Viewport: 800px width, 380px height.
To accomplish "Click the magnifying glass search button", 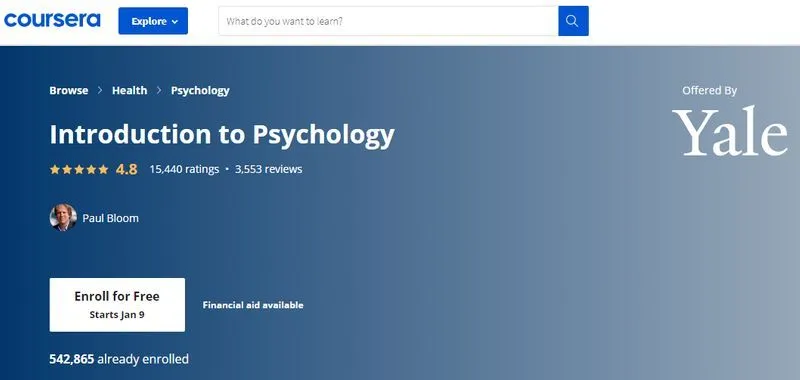I will click(573, 21).
